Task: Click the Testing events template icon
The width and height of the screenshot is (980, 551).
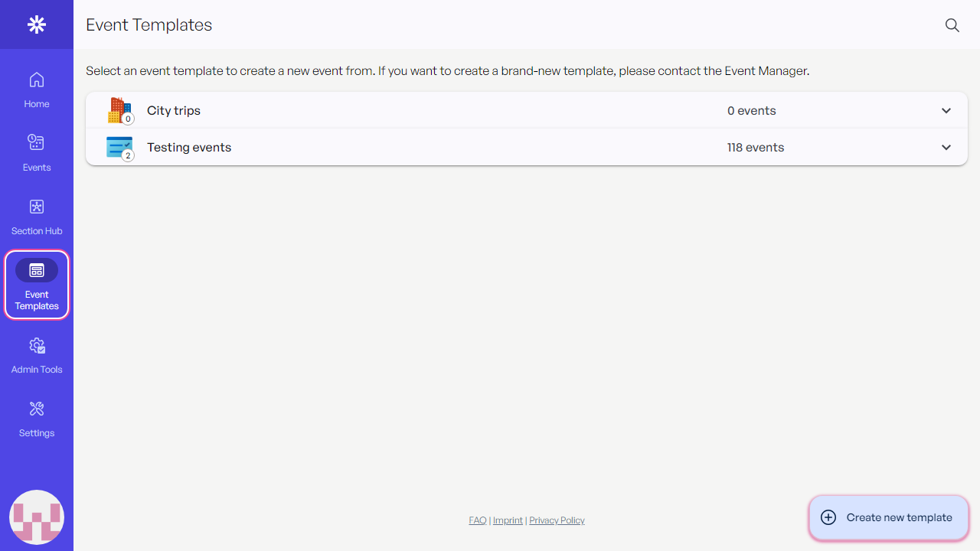Action: point(119,147)
